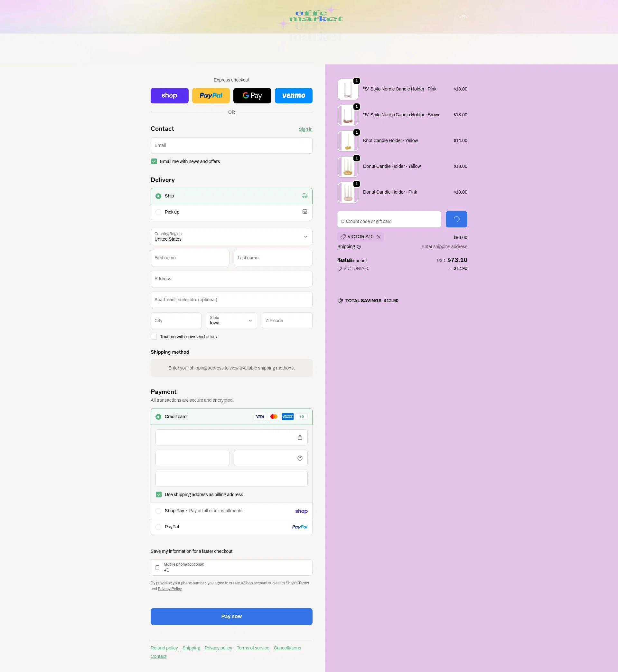
Task: Click the help icon next to Shipping in order summary
Action: 359,247
